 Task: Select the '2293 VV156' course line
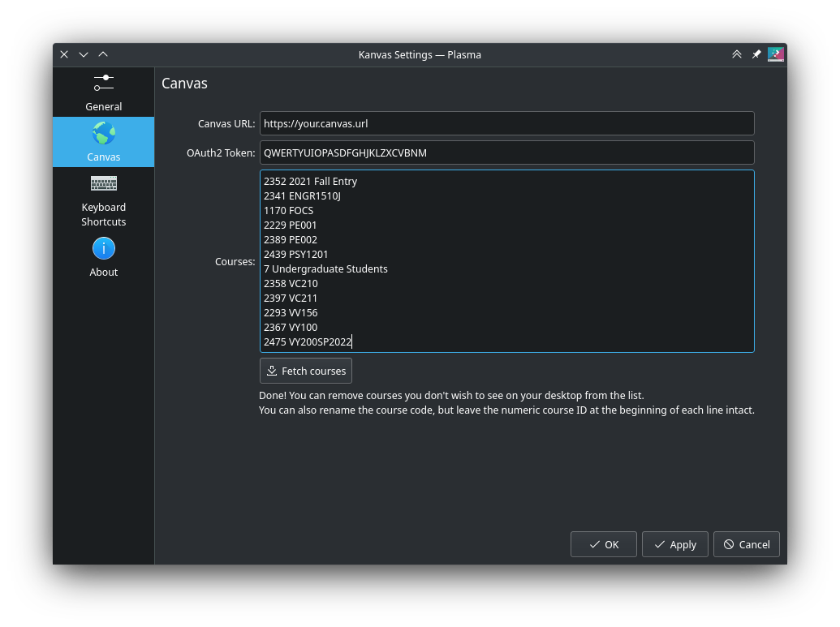pyautogui.click(x=291, y=312)
